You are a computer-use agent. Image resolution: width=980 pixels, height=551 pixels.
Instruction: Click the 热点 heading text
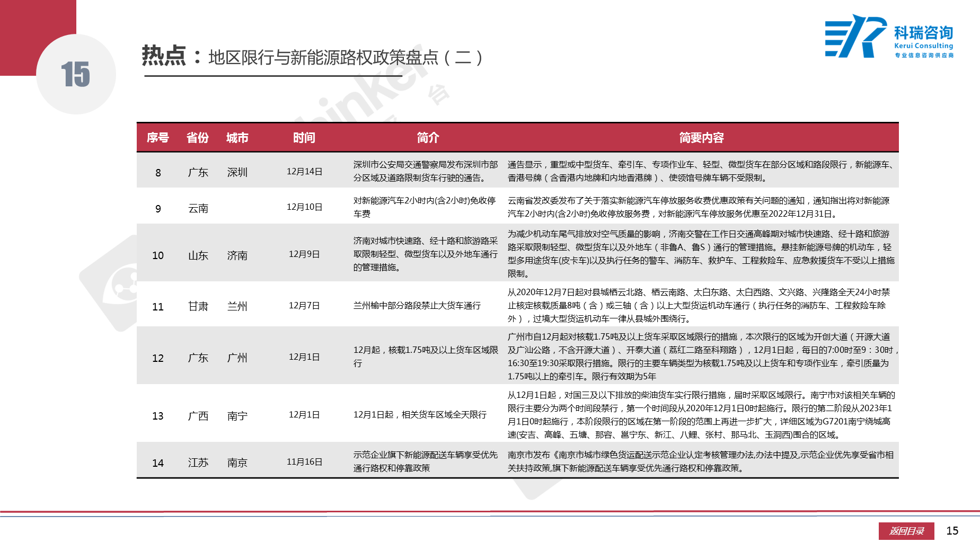164,56
